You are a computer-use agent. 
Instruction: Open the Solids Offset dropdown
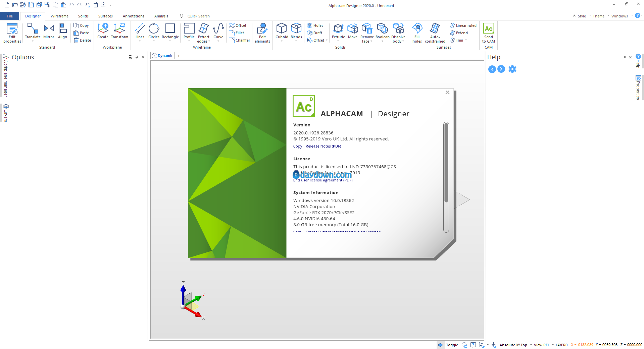327,40
